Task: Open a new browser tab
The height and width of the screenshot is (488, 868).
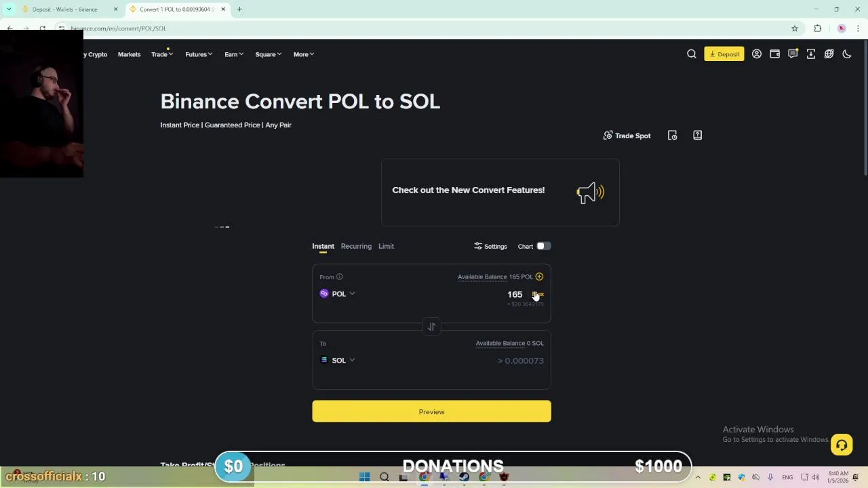Action: click(x=239, y=9)
